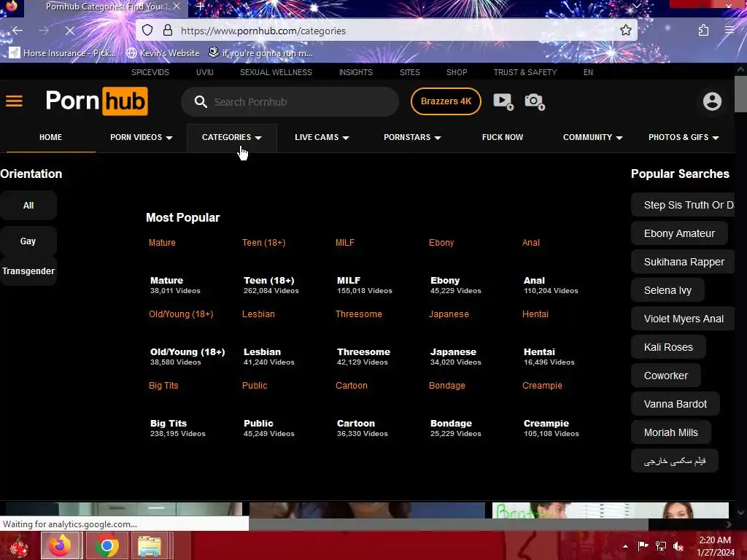Open the Kevin's Website bookmark

pyautogui.click(x=163, y=52)
